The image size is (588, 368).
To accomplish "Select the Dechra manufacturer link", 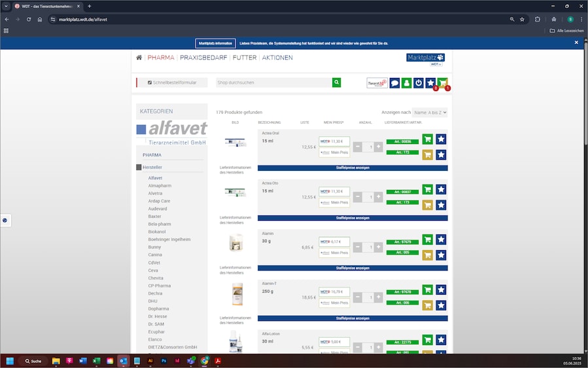I will pyautogui.click(x=155, y=293).
